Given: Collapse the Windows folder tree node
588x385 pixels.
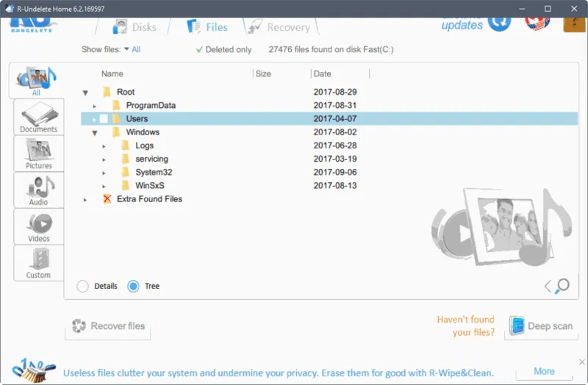Looking at the screenshot, I should pos(95,133).
